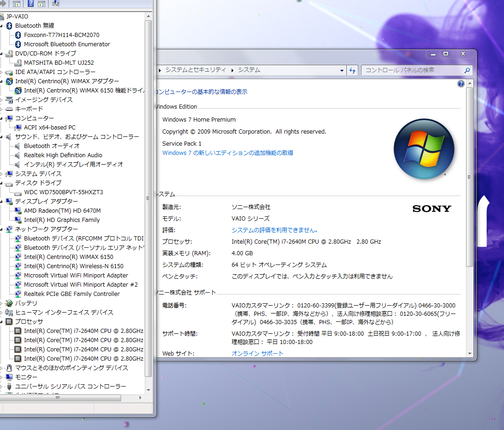
Task: Click the System window vertical scrollbar thumb
Action: [x=470, y=177]
